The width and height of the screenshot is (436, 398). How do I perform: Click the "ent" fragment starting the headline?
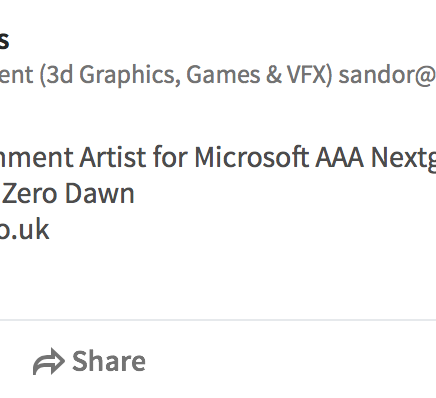(x=16, y=75)
